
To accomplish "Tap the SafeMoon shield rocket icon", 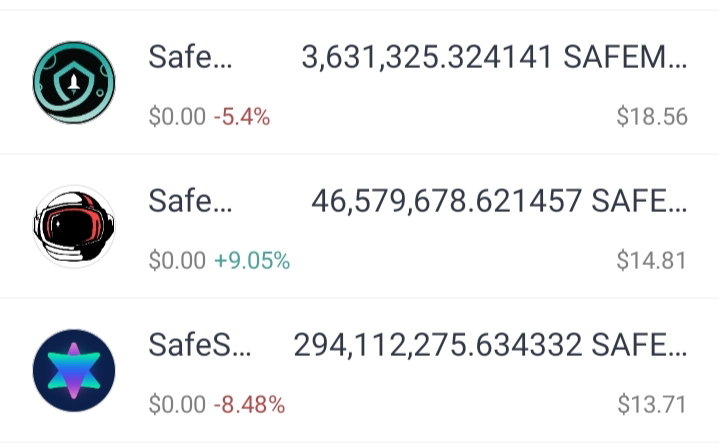I will (74, 83).
